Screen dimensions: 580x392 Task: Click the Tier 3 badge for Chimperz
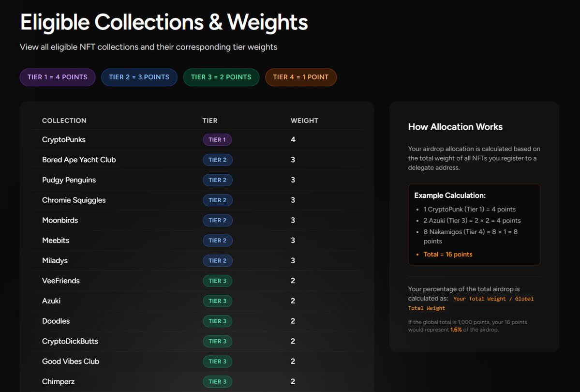coord(218,382)
